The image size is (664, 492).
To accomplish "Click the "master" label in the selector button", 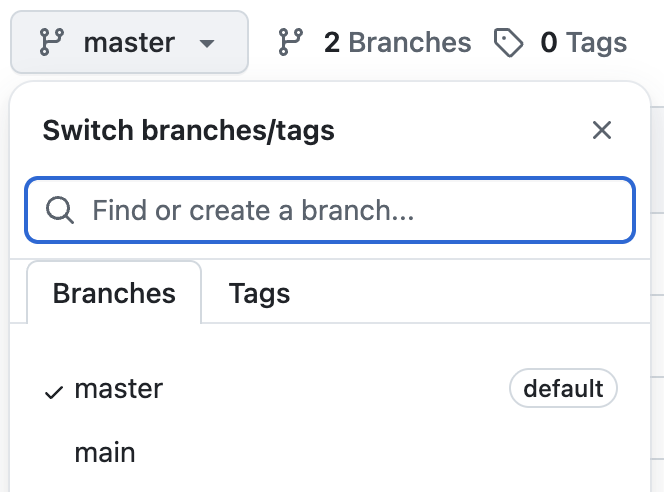I will pyautogui.click(x=129, y=43).
